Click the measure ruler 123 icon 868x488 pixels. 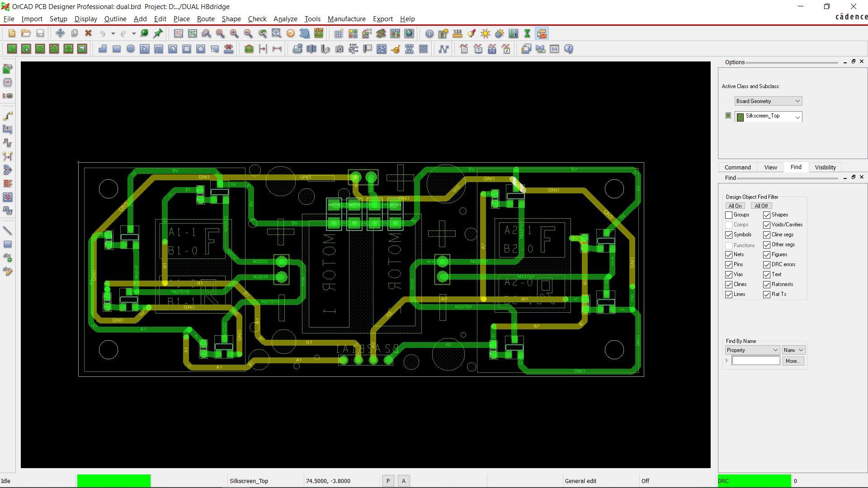pos(458,33)
